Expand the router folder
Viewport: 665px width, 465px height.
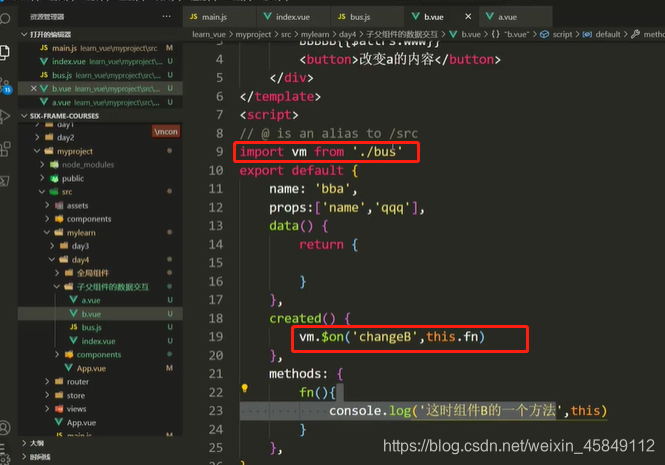click(x=48, y=381)
